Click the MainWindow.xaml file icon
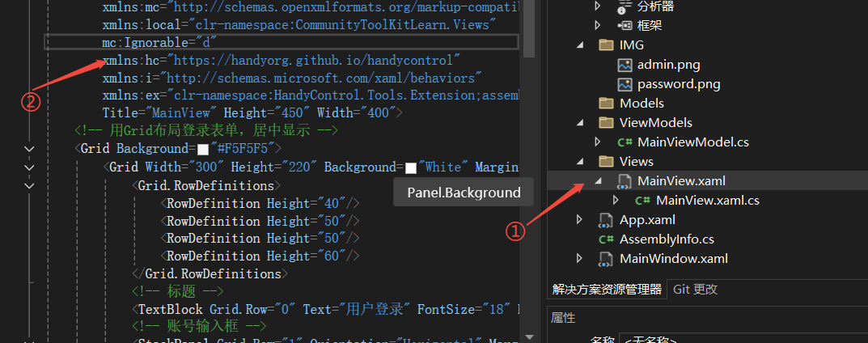 pyautogui.click(x=606, y=259)
